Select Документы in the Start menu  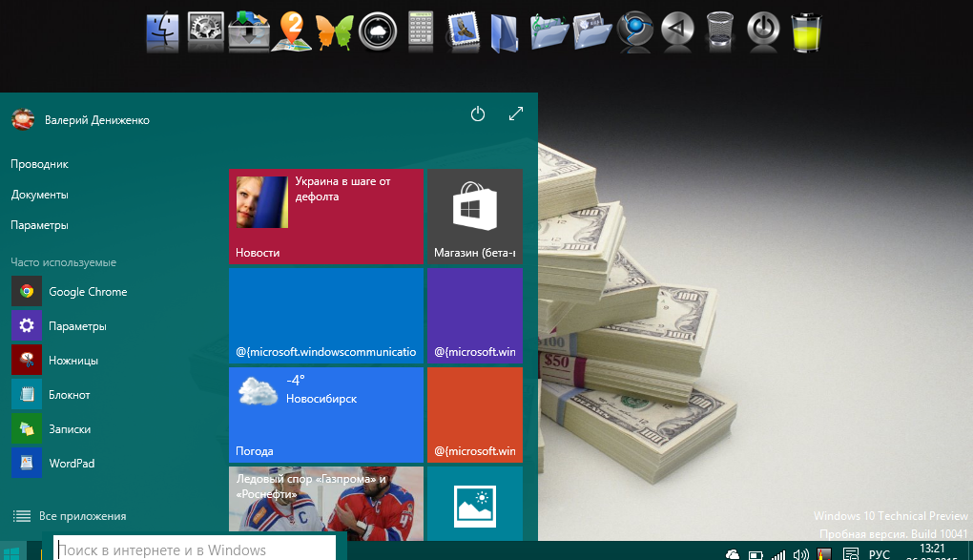[x=40, y=195]
